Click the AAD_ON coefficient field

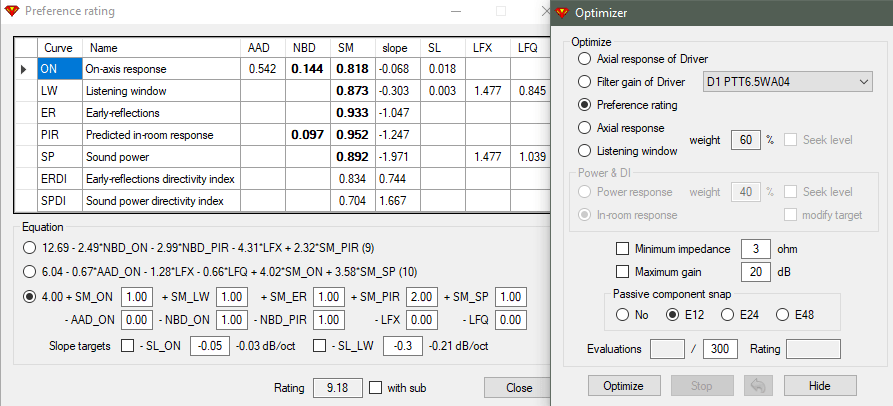click(137, 320)
